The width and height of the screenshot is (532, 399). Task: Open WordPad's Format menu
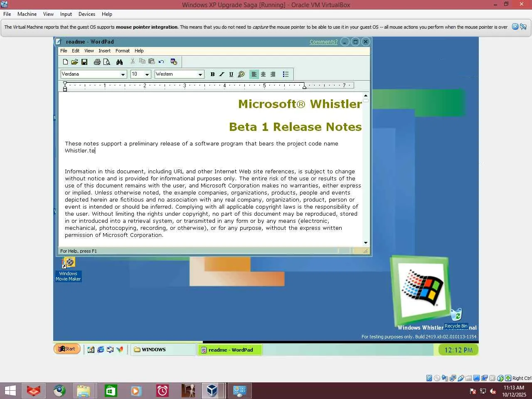[x=123, y=51]
